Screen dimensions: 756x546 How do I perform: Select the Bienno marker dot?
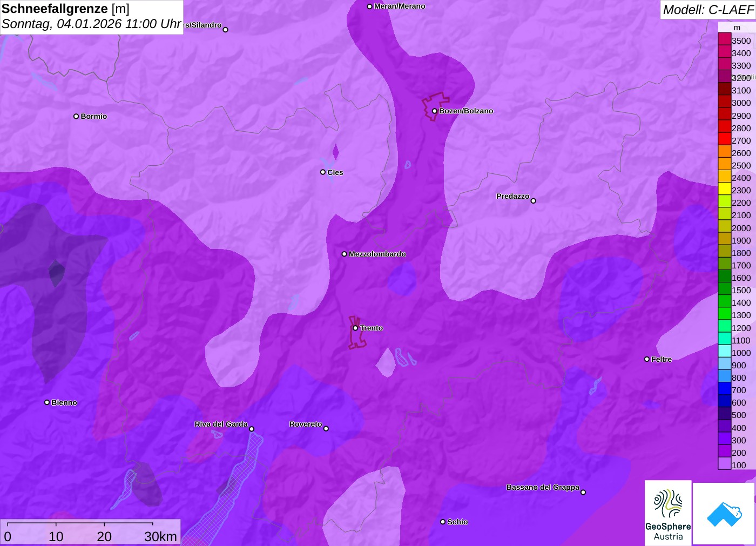click(x=47, y=402)
